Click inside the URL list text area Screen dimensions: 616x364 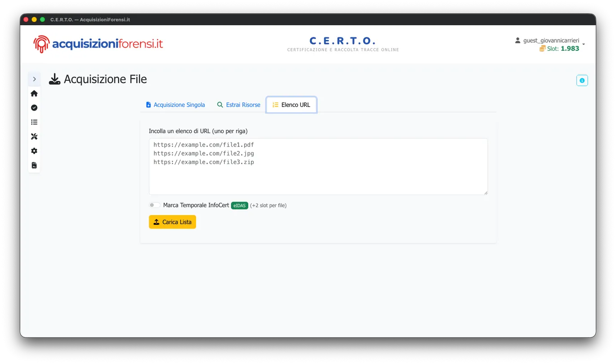tap(318, 166)
